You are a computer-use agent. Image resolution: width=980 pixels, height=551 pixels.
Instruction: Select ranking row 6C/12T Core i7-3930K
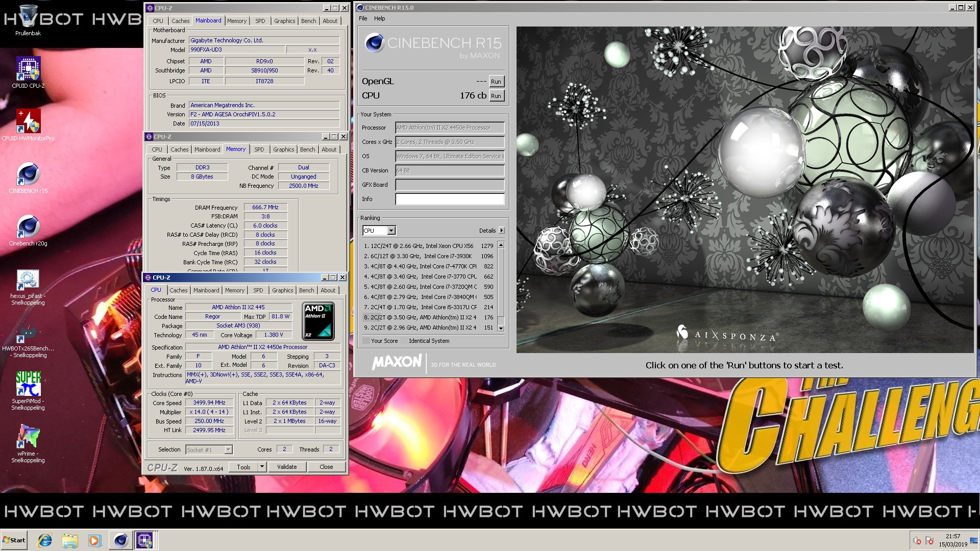click(429, 256)
